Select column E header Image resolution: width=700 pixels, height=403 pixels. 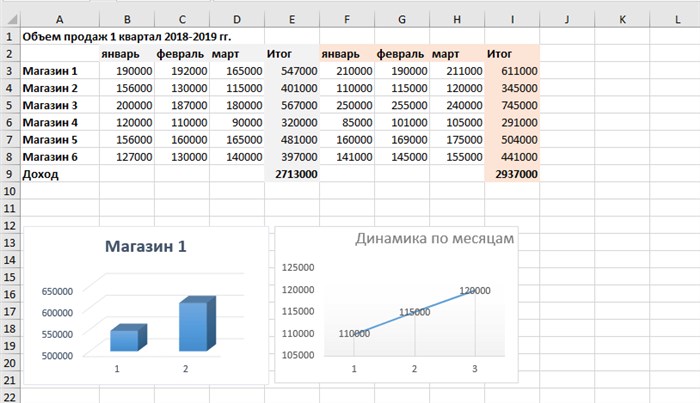(x=292, y=19)
